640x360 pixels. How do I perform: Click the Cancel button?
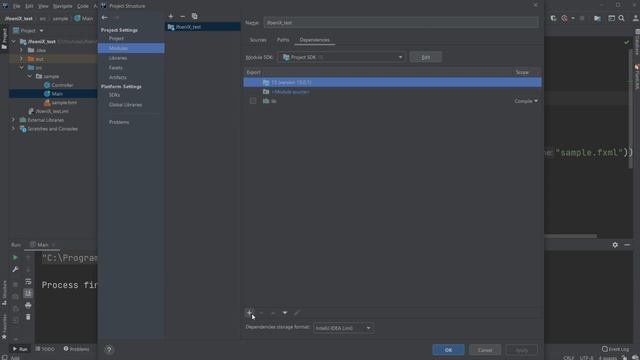(485, 350)
